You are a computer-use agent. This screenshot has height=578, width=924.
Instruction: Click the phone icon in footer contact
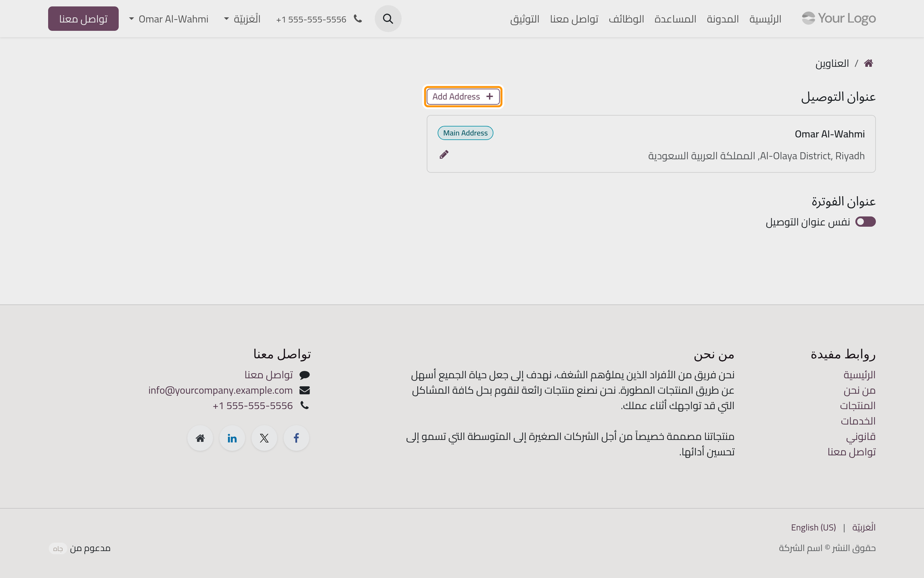pyautogui.click(x=305, y=406)
